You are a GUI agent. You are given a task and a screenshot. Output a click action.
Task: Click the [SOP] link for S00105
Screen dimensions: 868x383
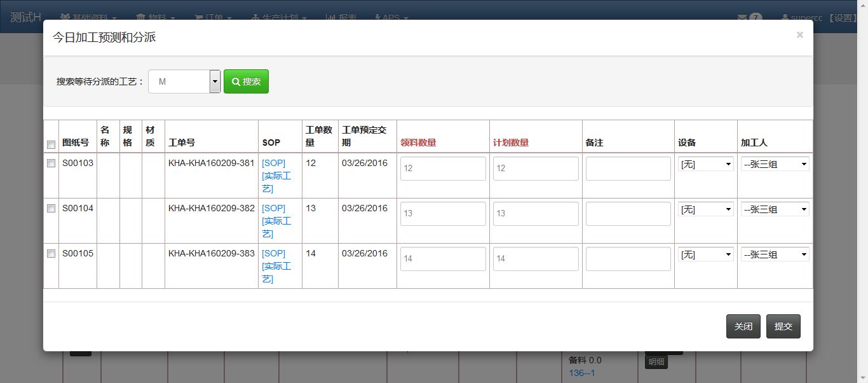274,253
